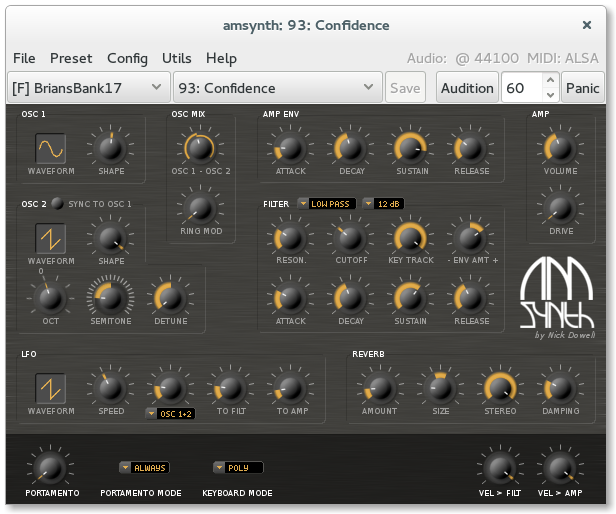Viewport: 616px width, 514px height.
Task: Click the LFO Speed knob
Action: [111, 388]
